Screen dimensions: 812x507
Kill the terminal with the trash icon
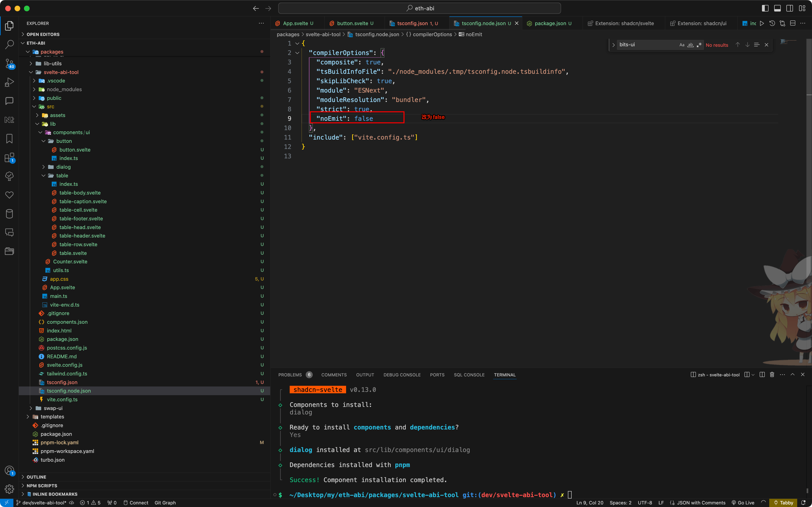coord(772,374)
